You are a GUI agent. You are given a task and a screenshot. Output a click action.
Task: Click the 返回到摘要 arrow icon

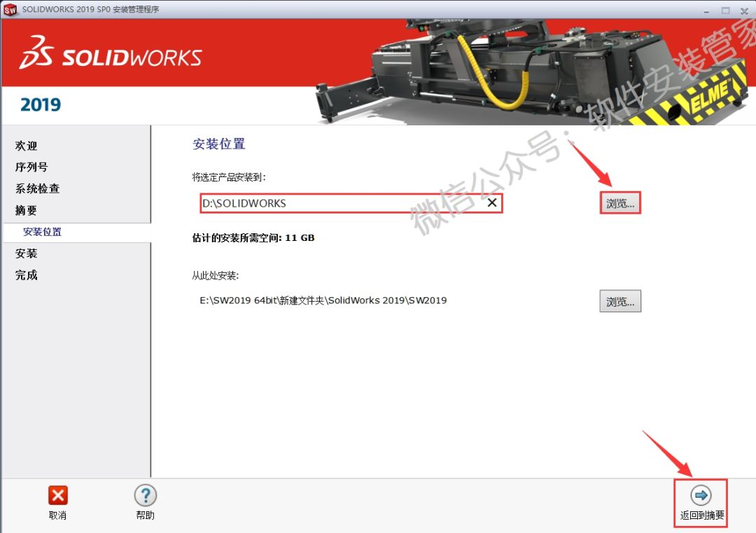701,495
